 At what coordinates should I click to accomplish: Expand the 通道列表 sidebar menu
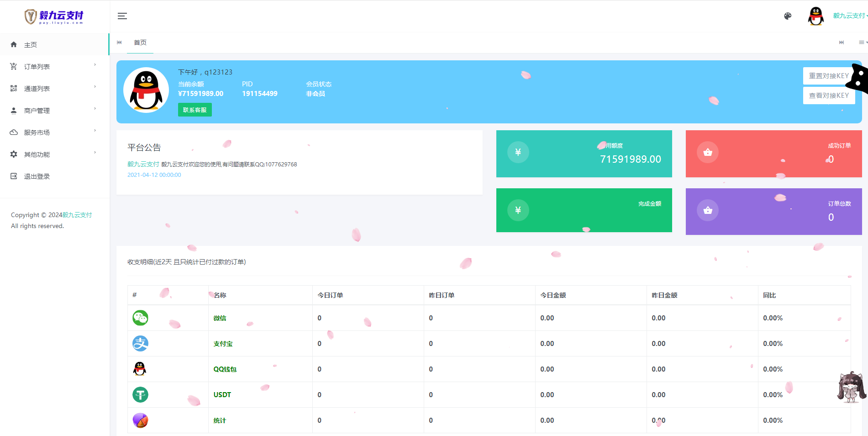click(54, 89)
